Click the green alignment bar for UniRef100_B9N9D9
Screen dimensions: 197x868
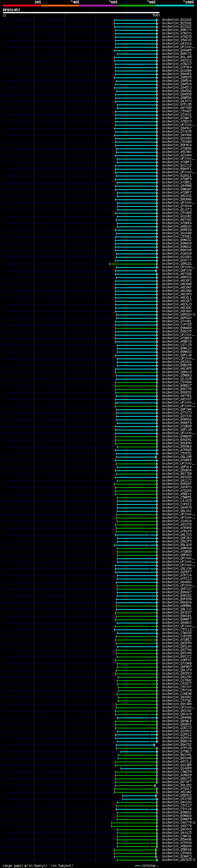coord(136,328)
